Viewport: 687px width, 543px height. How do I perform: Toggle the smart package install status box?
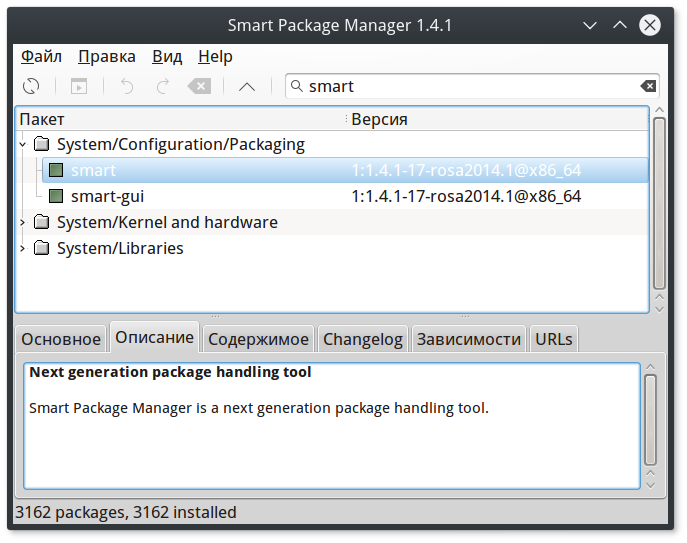point(56,171)
